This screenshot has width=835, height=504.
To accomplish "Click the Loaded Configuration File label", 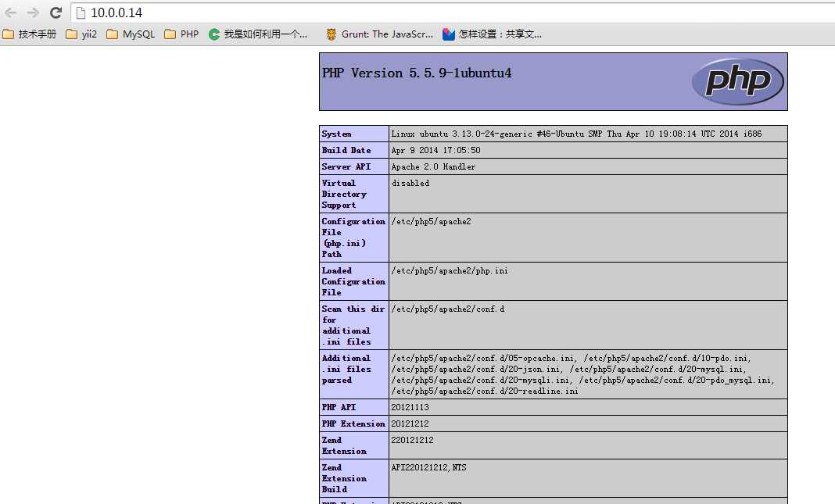I will pos(353,281).
